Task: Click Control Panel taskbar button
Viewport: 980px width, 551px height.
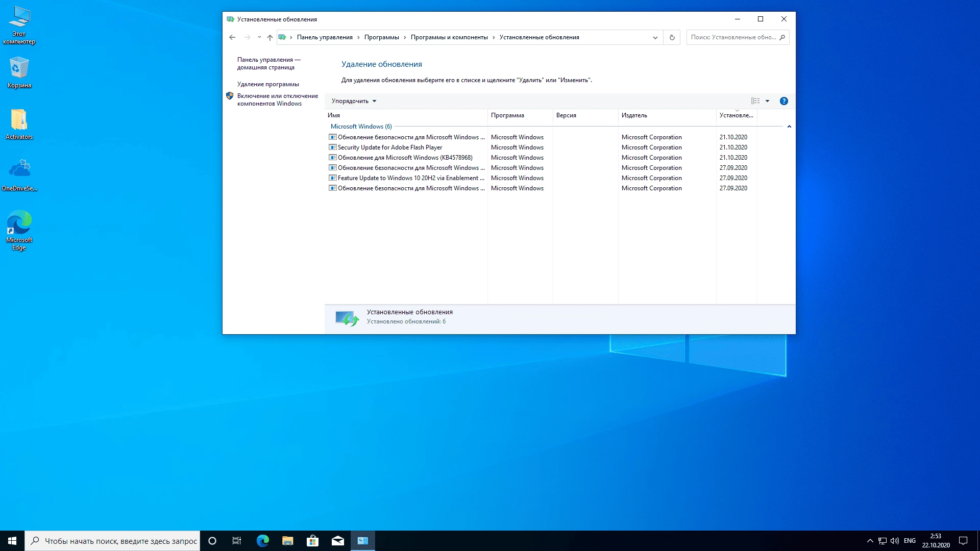Action: [363, 541]
